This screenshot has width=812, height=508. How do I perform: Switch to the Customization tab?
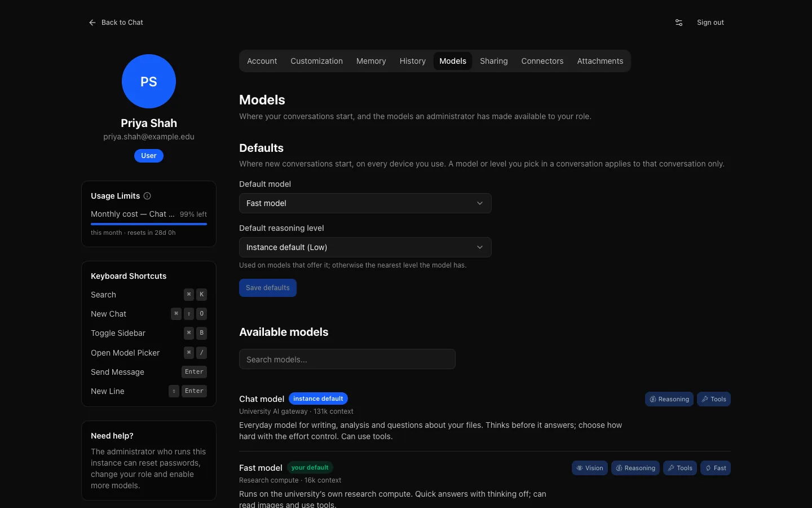pos(317,61)
